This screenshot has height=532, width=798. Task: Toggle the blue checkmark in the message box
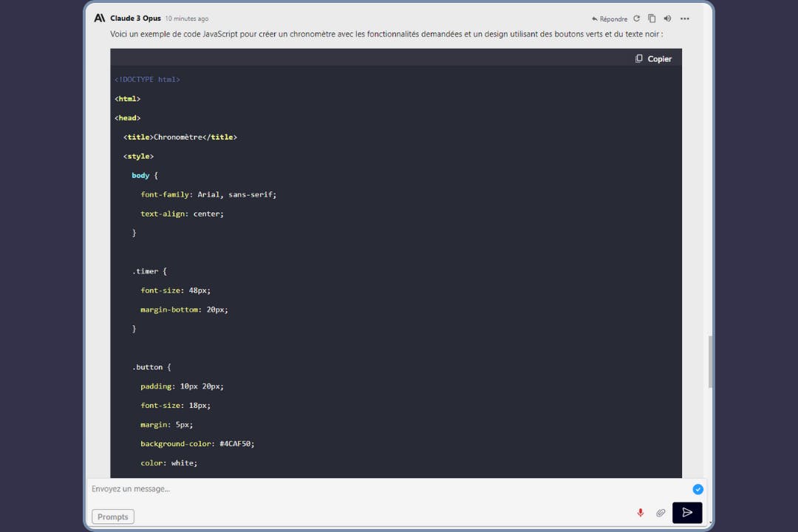click(x=698, y=489)
